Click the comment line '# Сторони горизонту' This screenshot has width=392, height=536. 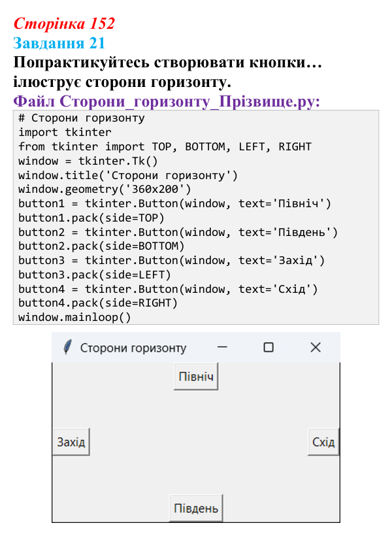(82, 118)
